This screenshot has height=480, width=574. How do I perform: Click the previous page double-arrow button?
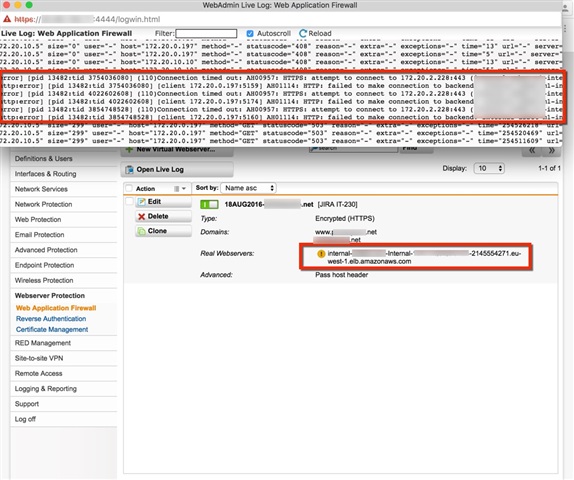532,150
